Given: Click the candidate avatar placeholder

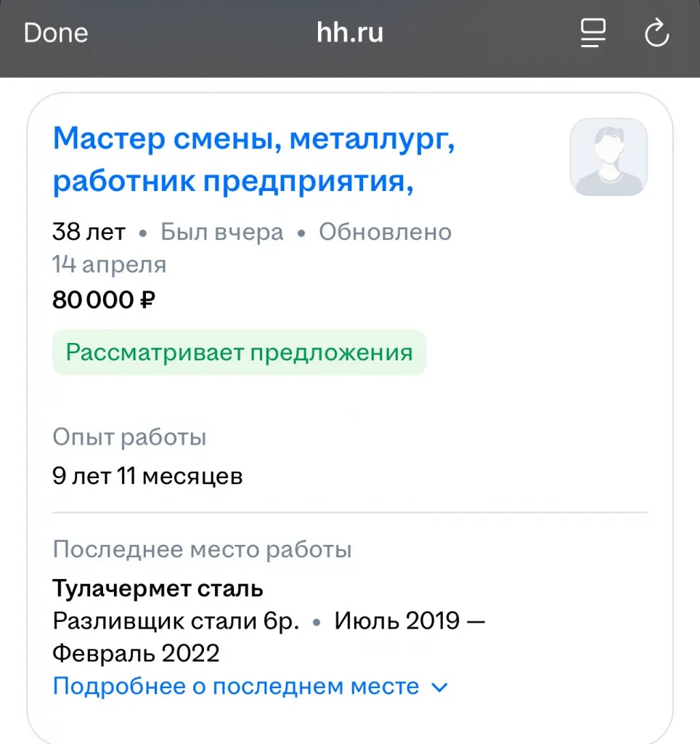Looking at the screenshot, I should tap(609, 157).
